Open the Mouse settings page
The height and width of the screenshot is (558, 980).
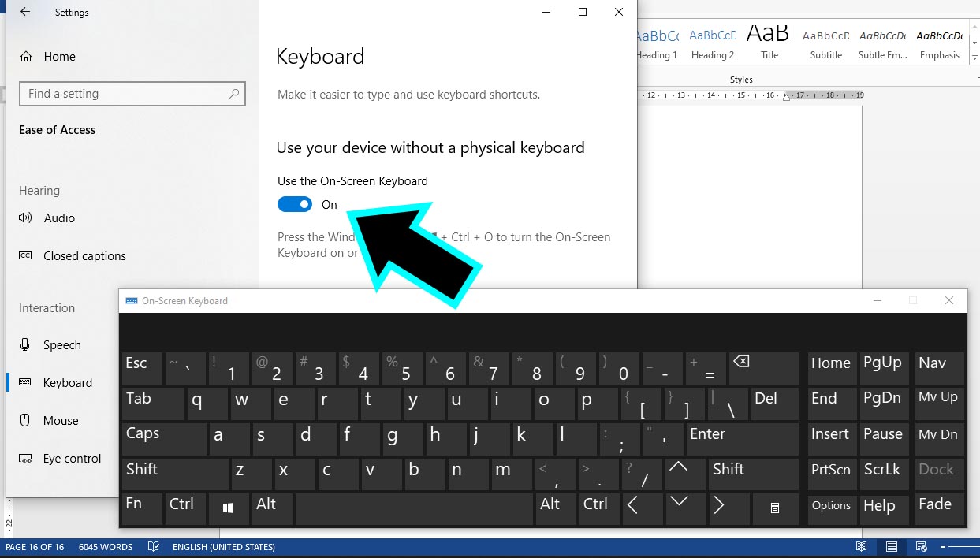coord(50,421)
